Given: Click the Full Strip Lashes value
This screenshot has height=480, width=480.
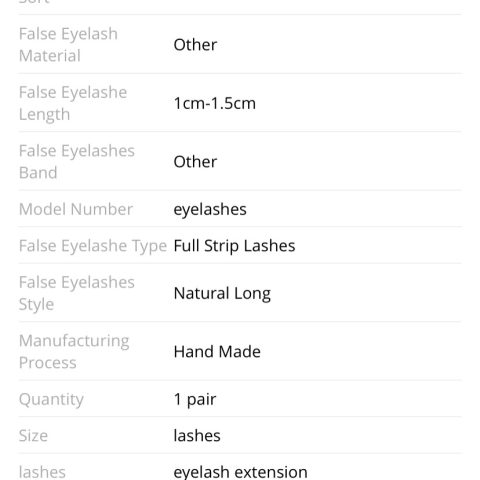Looking at the screenshot, I should click(234, 246).
